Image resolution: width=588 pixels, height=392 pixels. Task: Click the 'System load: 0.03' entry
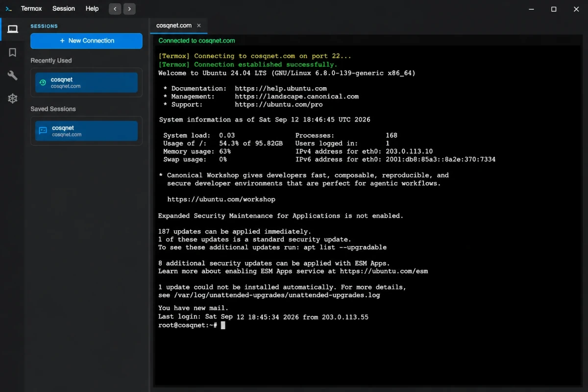pos(199,135)
